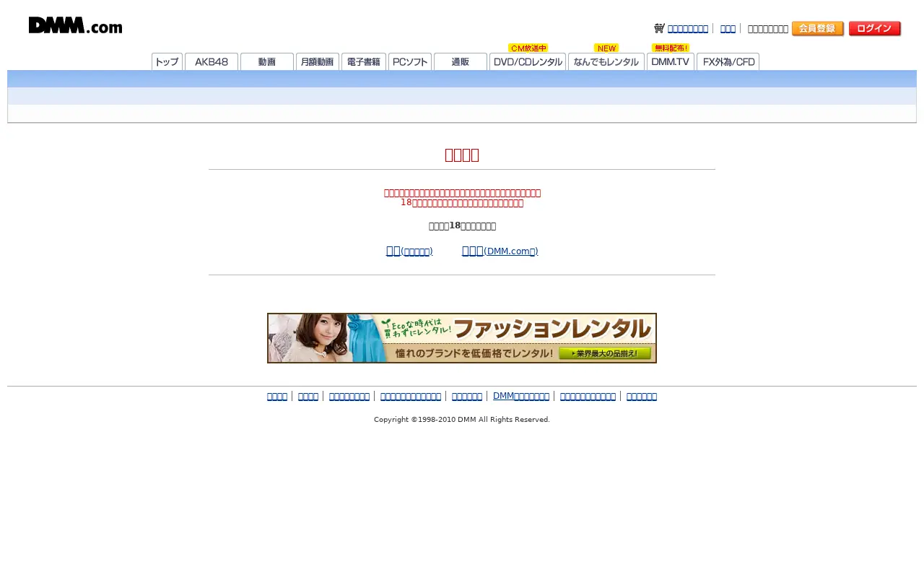This screenshot has width=924, height=578.
Task: Open the PCソフト tab
Action: pos(410,62)
